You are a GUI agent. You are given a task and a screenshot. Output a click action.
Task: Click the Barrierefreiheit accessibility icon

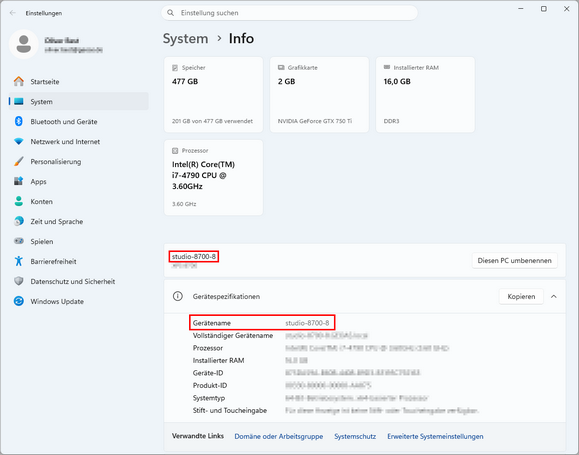(18, 261)
